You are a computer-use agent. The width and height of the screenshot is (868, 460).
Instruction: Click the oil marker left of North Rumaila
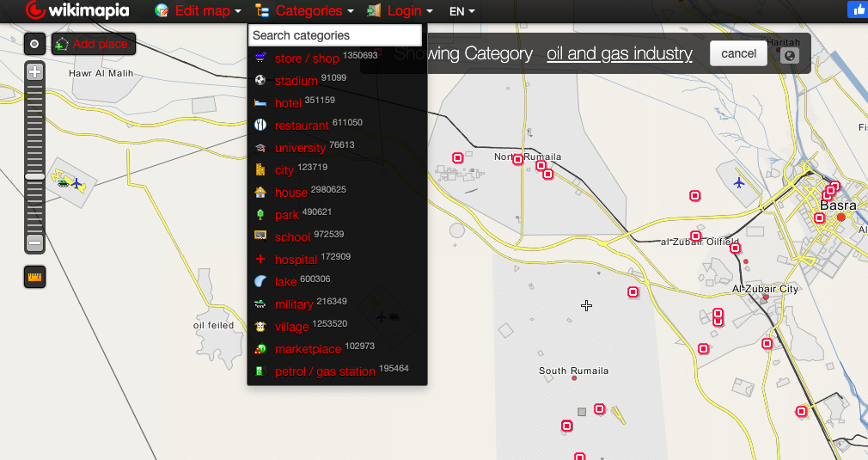458,157
